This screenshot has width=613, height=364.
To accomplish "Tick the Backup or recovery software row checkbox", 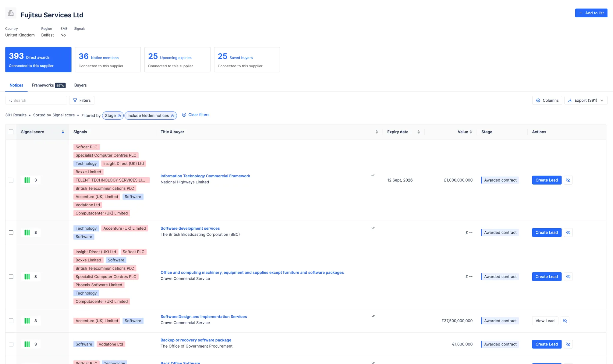I will pos(11,344).
